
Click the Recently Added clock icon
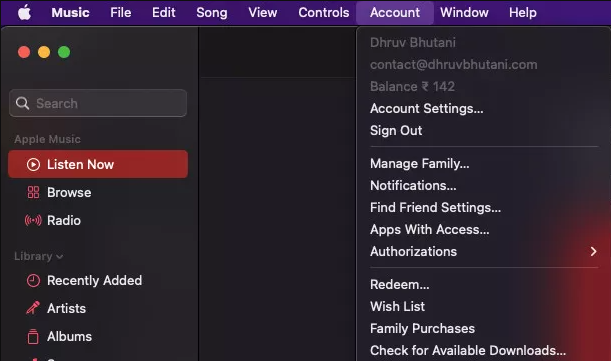[x=33, y=280]
